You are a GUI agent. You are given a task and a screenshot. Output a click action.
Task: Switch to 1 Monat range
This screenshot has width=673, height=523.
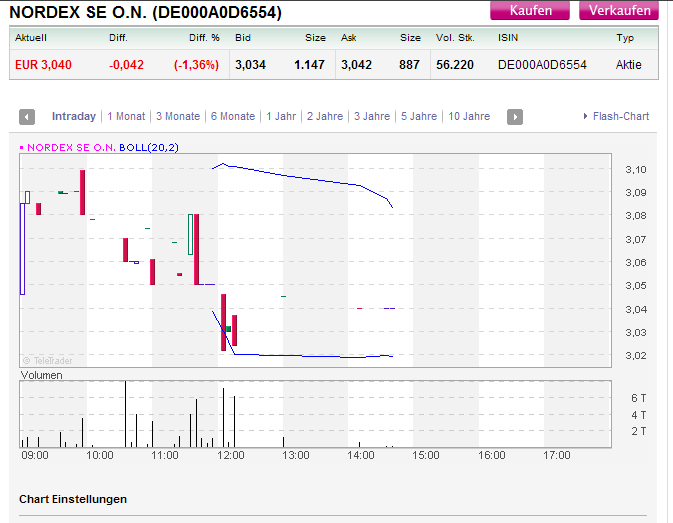(126, 116)
